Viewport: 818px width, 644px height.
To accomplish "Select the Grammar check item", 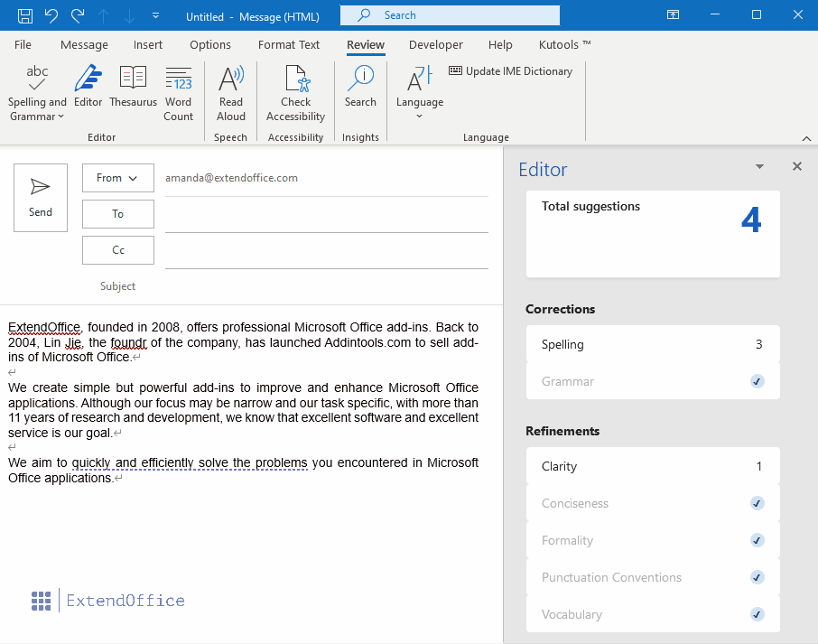I will [x=653, y=381].
